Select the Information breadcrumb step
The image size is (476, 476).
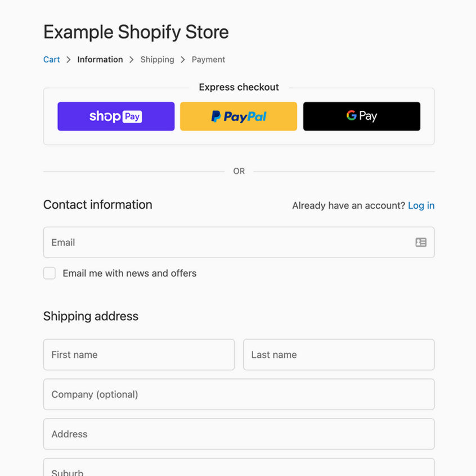(100, 60)
